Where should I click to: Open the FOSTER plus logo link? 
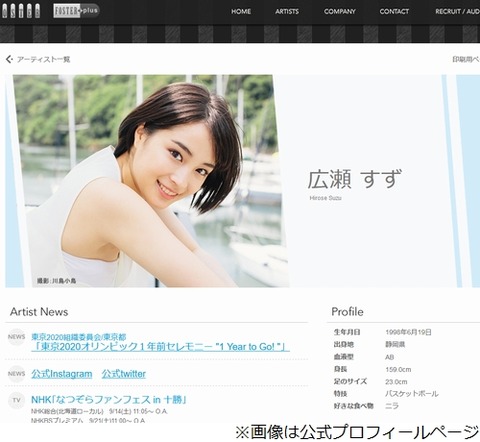coord(76,11)
